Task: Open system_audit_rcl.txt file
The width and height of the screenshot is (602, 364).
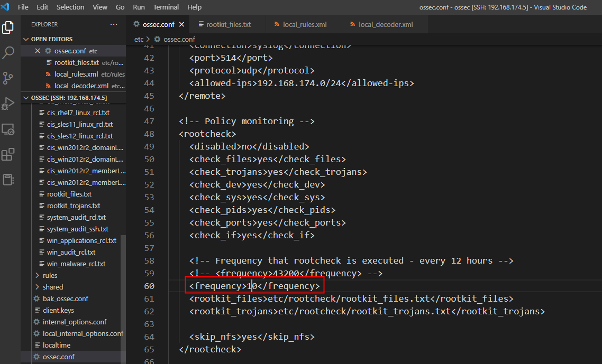Action: 76,217
